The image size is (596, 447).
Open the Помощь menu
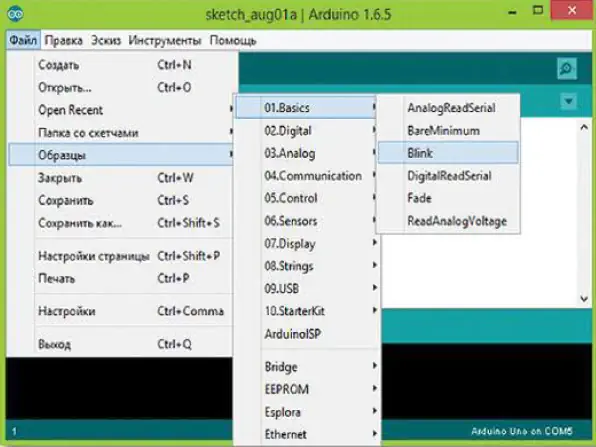click(x=233, y=40)
